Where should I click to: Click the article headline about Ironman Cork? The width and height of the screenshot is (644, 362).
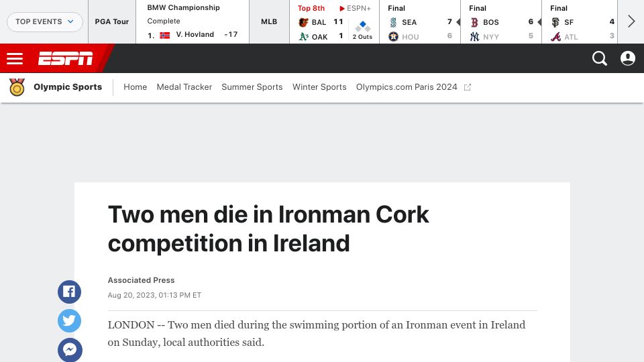point(268,229)
